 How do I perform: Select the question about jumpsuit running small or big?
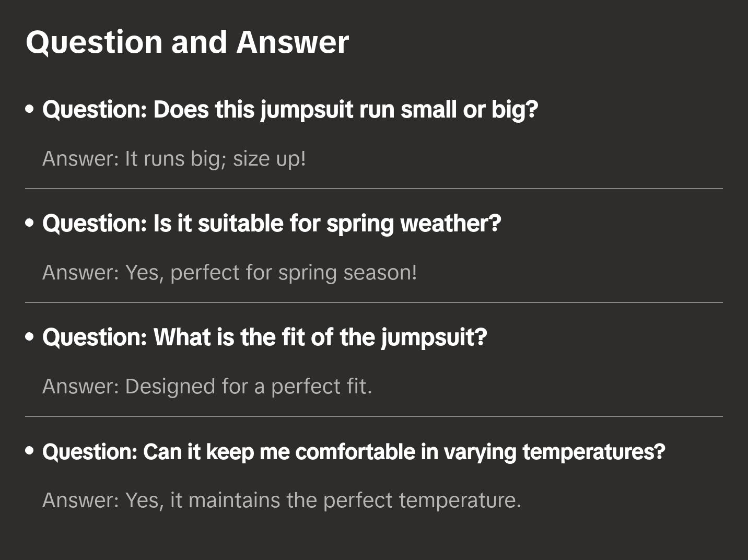point(290,110)
